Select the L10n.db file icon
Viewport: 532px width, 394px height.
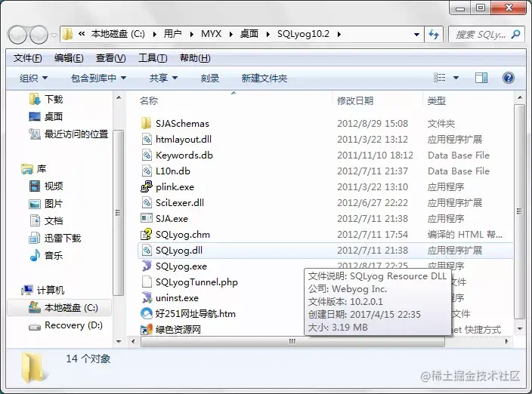[x=147, y=171]
